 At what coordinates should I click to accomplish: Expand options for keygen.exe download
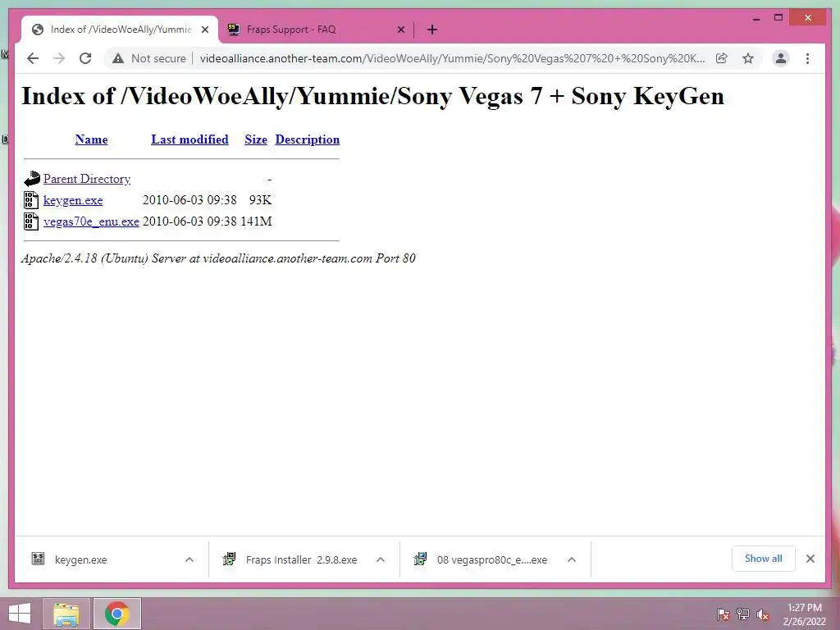coord(189,559)
